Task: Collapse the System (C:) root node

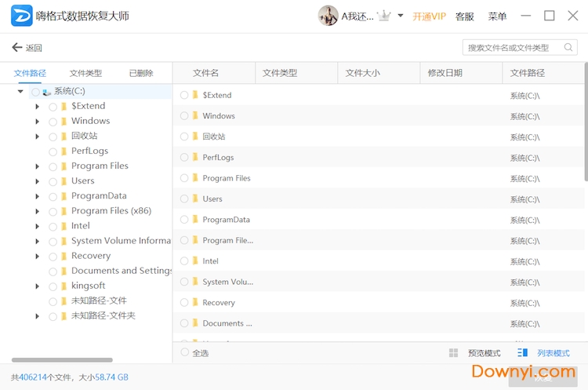Action: [20, 92]
